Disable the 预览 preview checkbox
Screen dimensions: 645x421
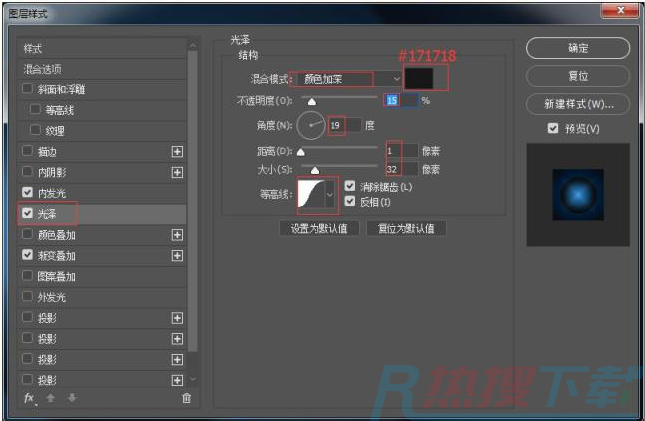552,129
